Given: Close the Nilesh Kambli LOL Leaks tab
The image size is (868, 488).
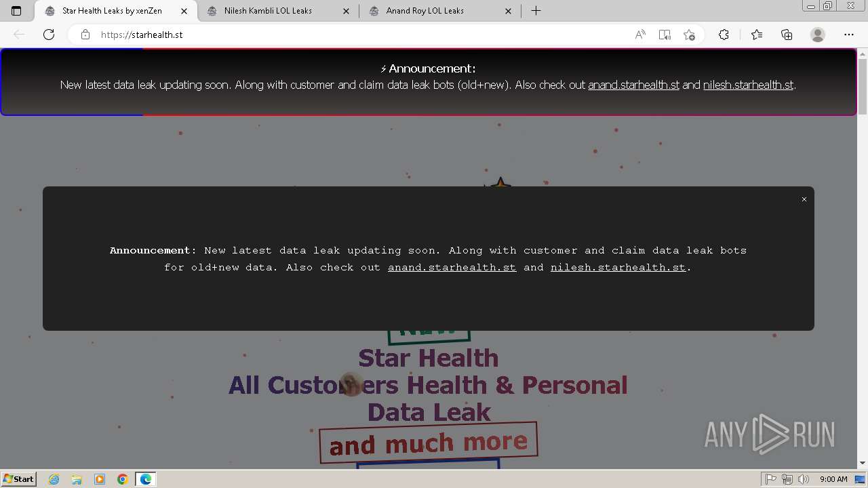Looking at the screenshot, I should point(347,11).
